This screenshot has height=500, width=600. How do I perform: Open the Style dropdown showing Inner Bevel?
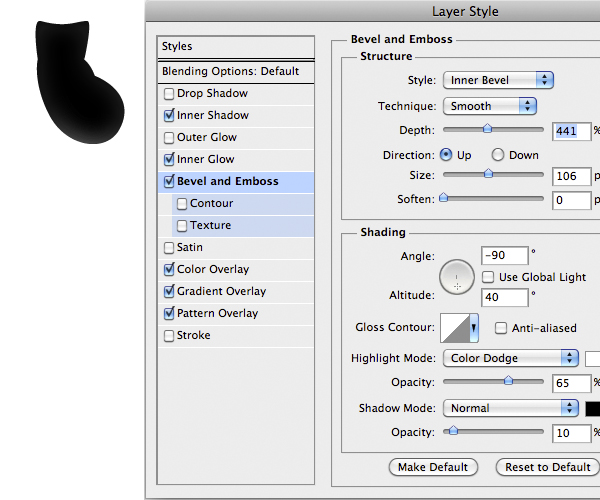click(498, 80)
